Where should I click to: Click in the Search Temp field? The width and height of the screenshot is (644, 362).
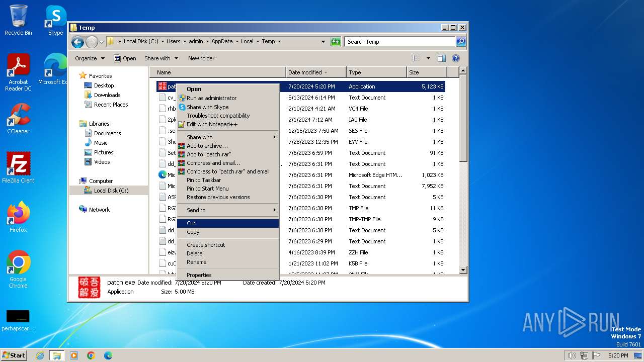400,42
